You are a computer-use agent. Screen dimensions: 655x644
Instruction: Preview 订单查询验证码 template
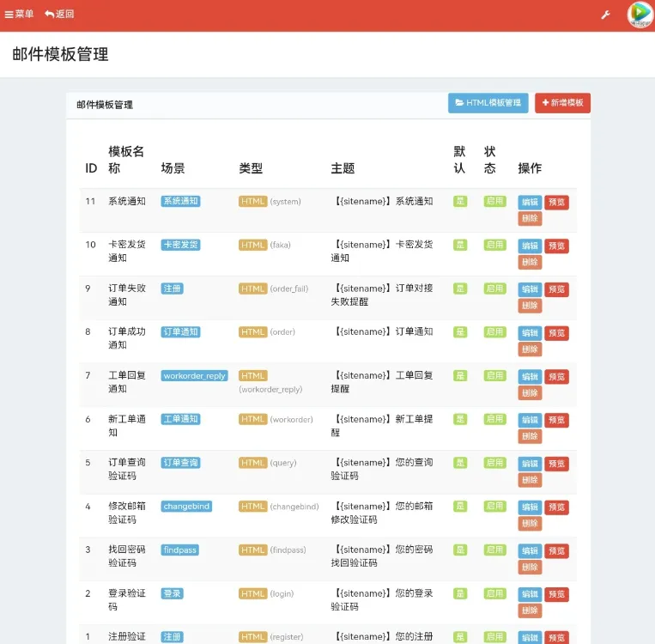pyautogui.click(x=556, y=464)
